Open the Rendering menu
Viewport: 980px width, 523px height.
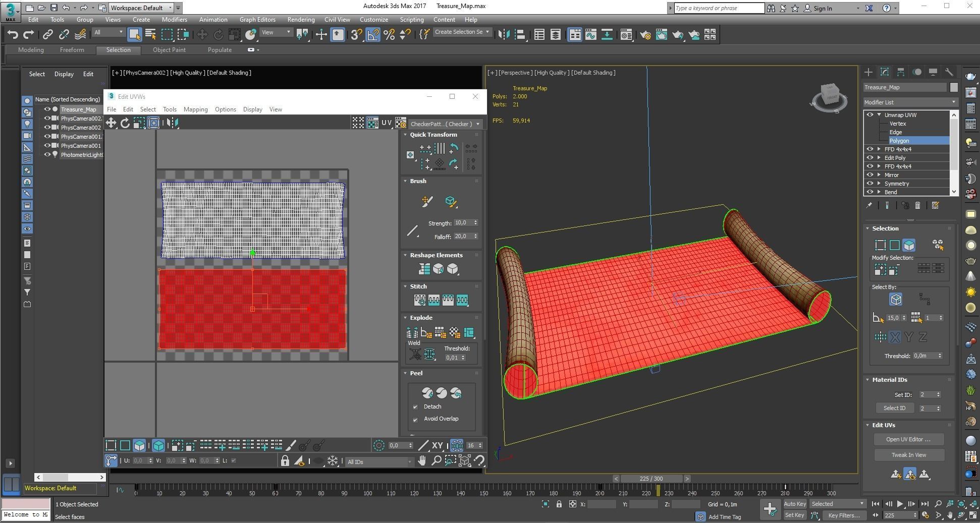[x=301, y=20]
